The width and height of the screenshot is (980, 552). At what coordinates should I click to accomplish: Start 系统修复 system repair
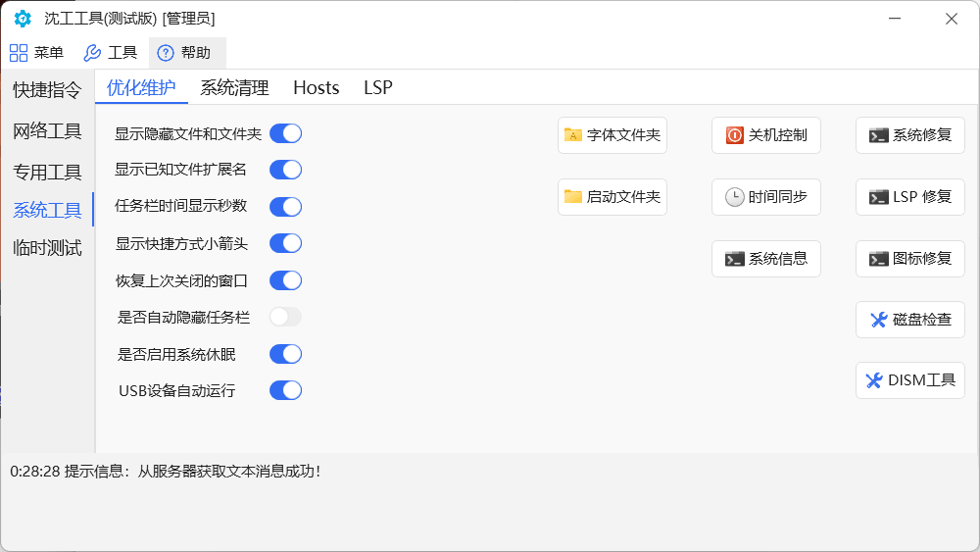point(910,135)
